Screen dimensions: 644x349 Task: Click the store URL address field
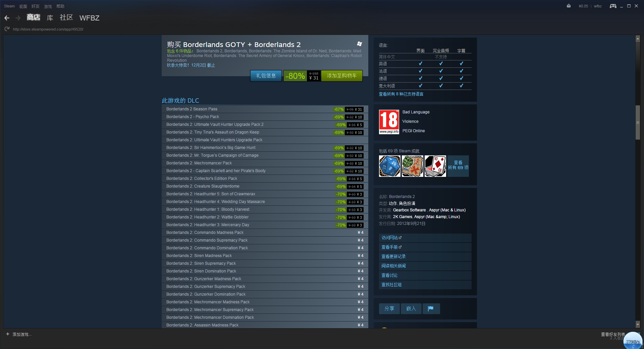48,29
